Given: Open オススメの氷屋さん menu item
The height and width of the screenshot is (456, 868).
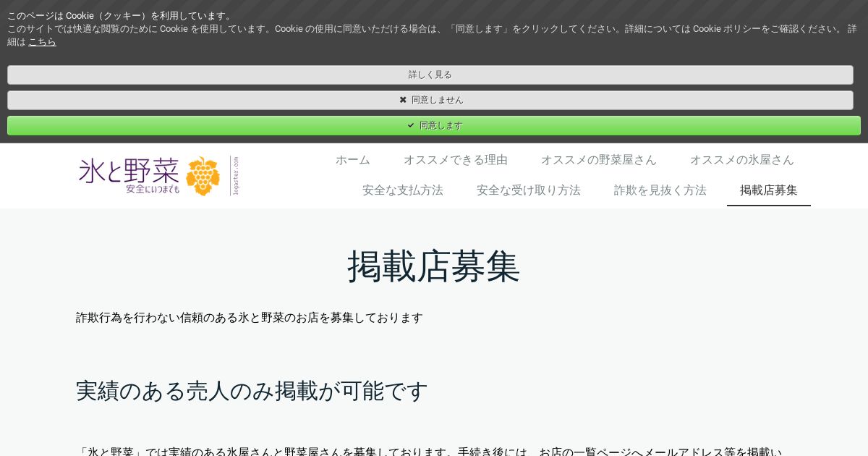Looking at the screenshot, I should click(x=741, y=160).
